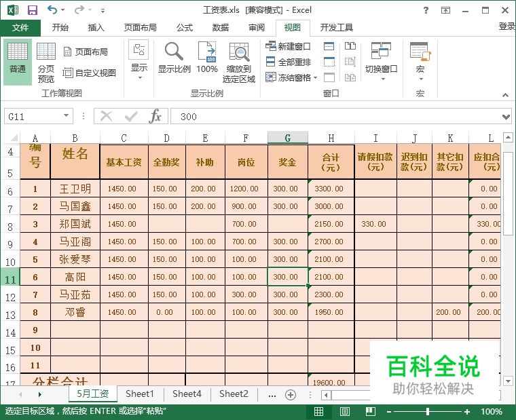The image size is (516, 420).
Task: Open the Undo history dropdown arrow
Action: [x=63, y=10]
